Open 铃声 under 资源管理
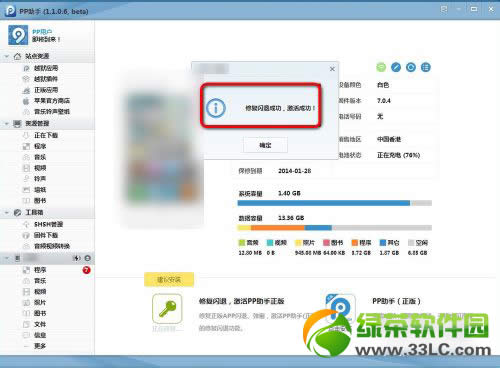Viewport: 500px width, 368px height. click(x=40, y=179)
